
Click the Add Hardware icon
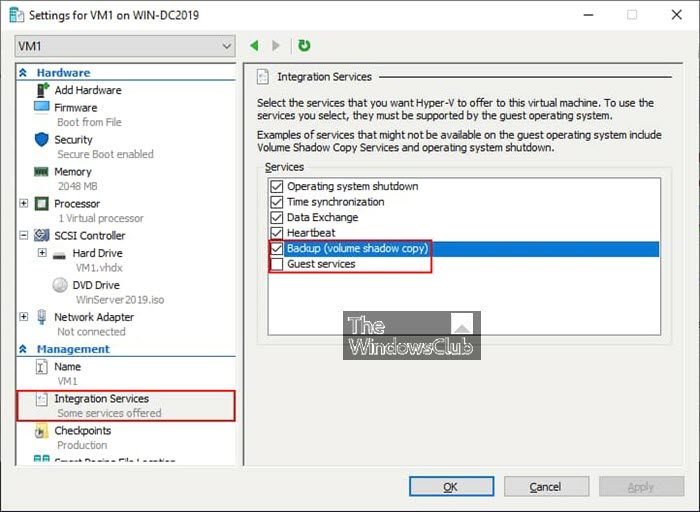(x=42, y=90)
